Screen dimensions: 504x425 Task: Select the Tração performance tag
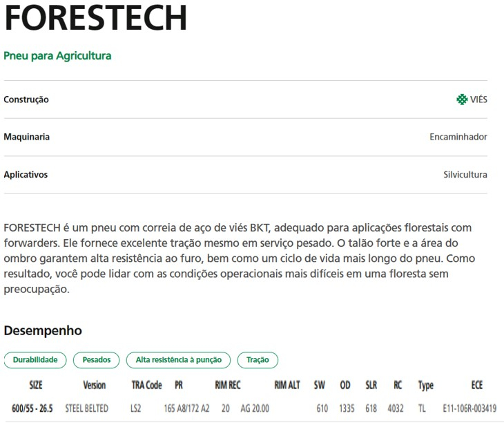(258, 359)
